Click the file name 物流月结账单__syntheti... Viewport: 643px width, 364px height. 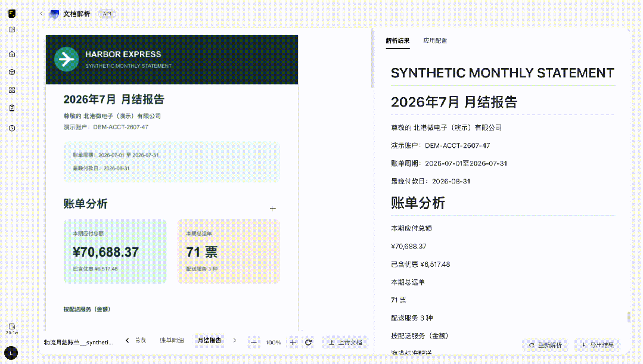[78, 343]
